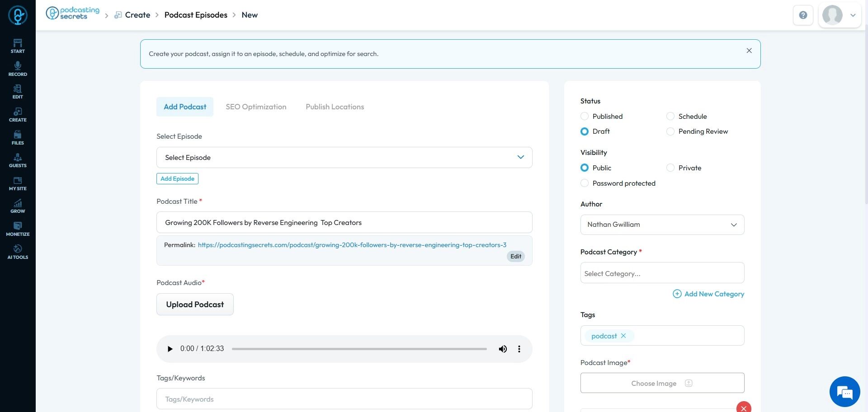Open the FILES sidebar section

tap(18, 138)
